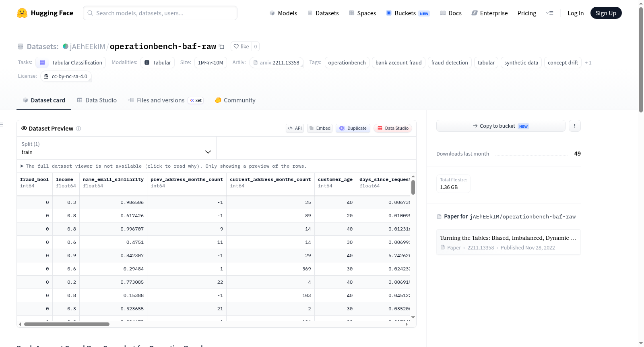
Task: Switch to the Dataset card tab
Action: 44,100
